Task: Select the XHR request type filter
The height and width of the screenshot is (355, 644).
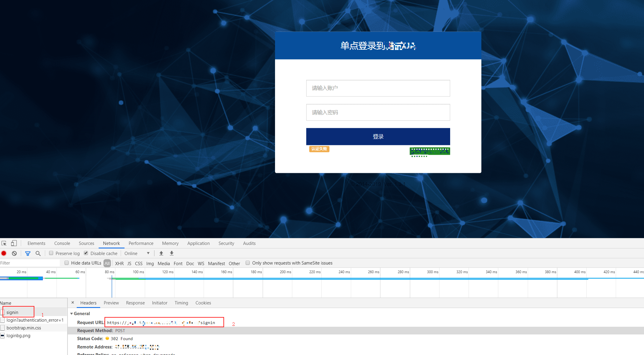Action: coord(119,263)
